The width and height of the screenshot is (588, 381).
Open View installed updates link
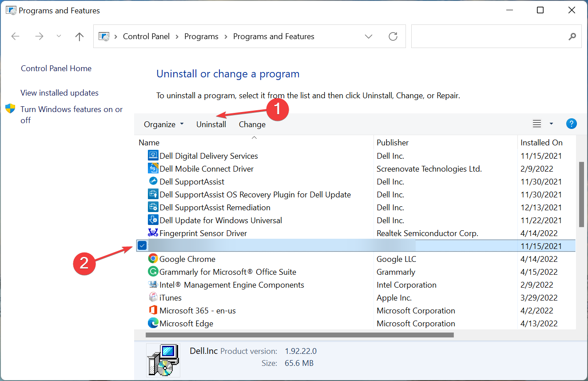(x=60, y=93)
